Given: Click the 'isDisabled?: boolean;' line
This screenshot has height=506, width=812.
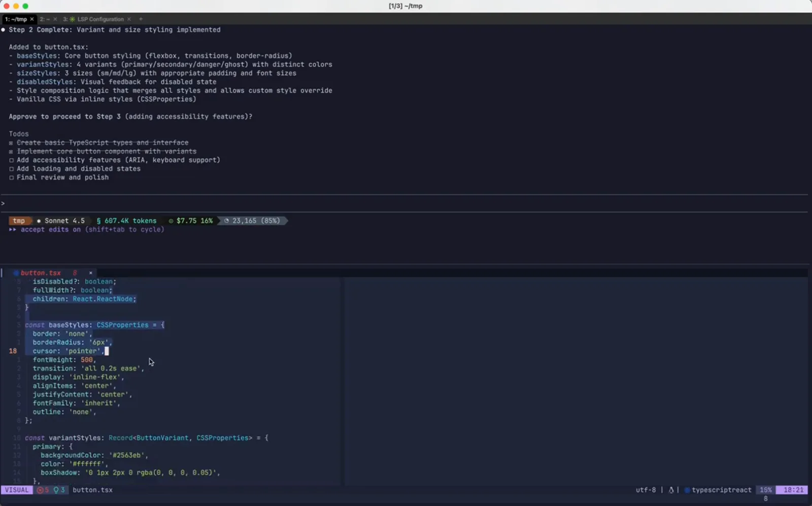Looking at the screenshot, I should click(x=75, y=281).
